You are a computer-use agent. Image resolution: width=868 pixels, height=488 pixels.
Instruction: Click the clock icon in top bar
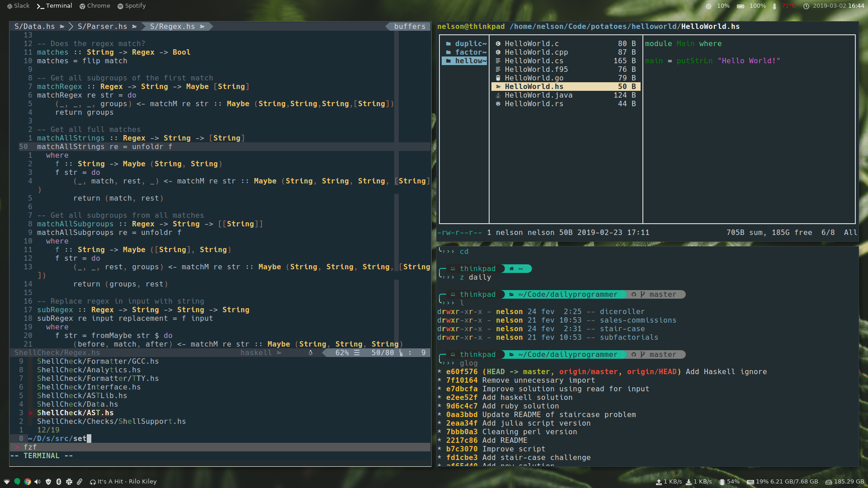click(x=806, y=6)
